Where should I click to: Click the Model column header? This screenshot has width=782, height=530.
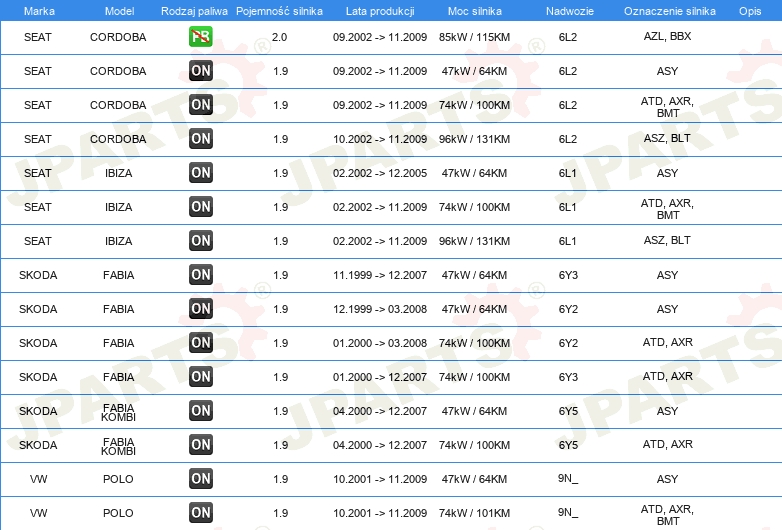point(119,11)
